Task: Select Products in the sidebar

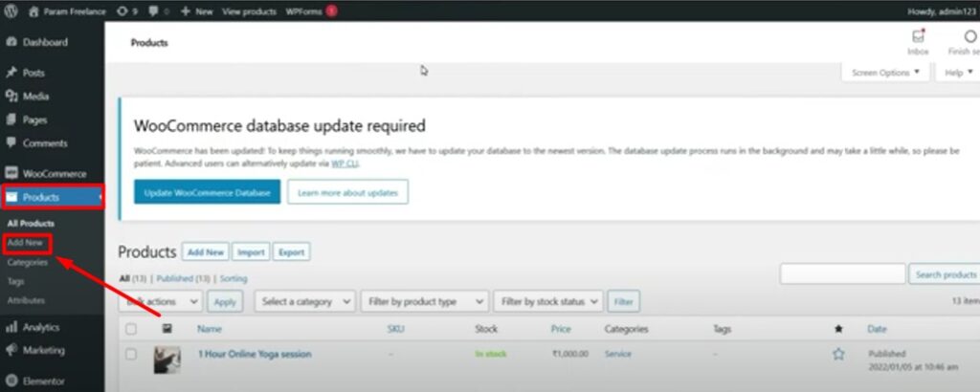Action: (53, 197)
